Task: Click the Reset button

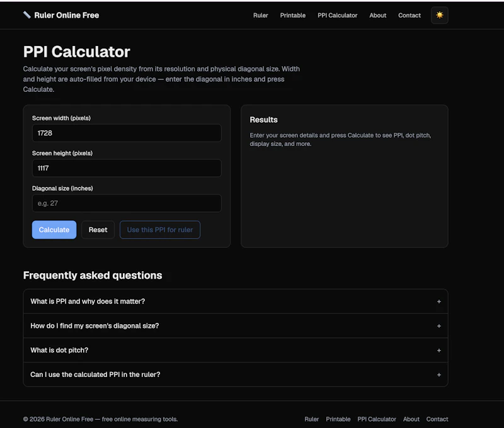Action: [98, 230]
